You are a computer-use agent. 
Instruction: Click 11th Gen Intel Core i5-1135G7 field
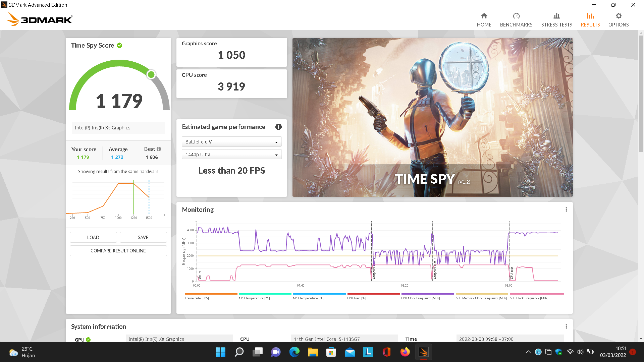[x=344, y=339]
